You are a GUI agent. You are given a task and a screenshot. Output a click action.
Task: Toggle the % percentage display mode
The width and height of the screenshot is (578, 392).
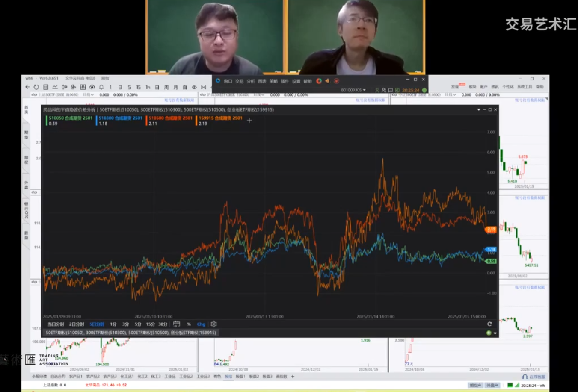pos(189,324)
